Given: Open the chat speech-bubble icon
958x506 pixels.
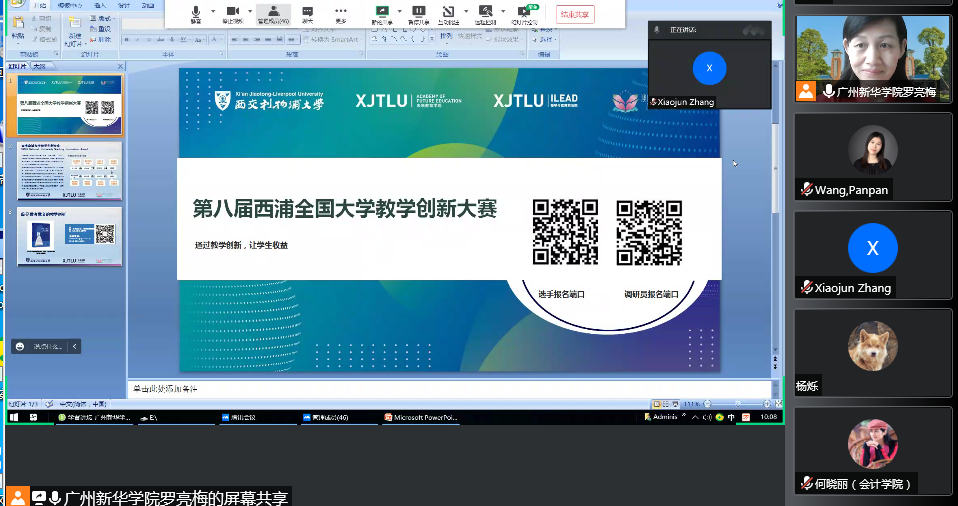Looking at the screenshot, I should pyautogui.click(x=307, y=13).
